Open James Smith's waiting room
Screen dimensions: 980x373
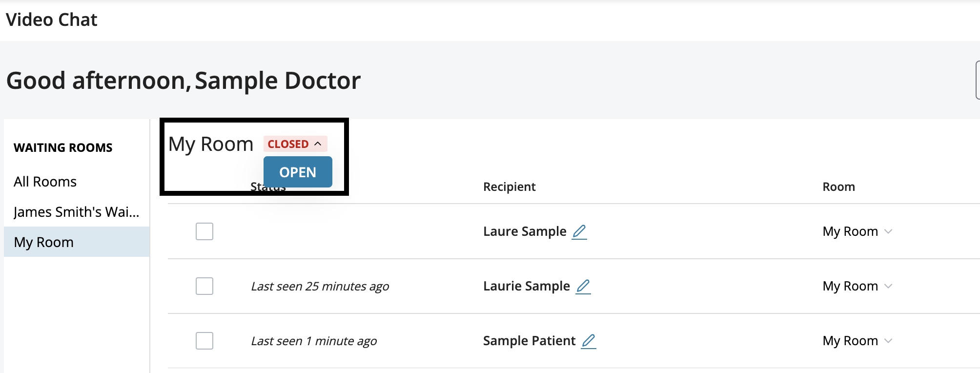point(76,212)
